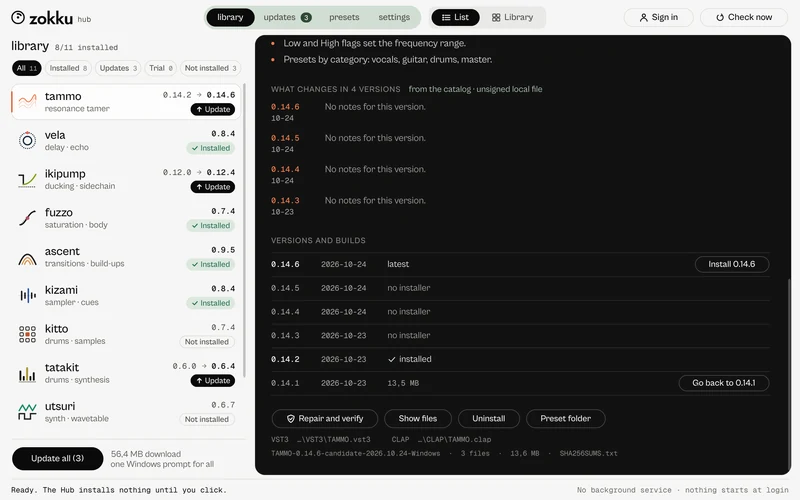
Task: Select the fuzzo plugin row
Action: (x=126, y=218)
